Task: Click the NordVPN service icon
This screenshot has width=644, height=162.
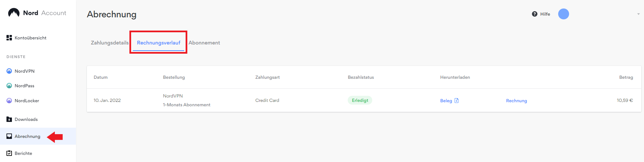Action: pyautogui.click(x=9, y=71)
